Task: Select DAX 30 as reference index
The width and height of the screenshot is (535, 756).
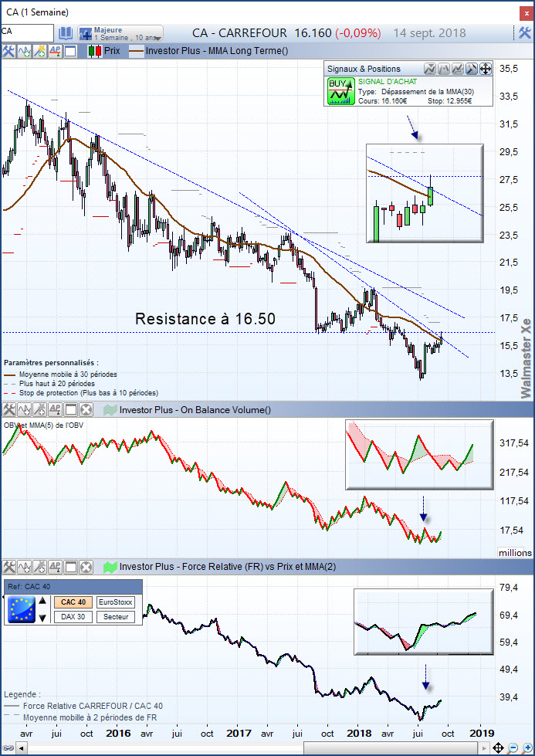Action: pyautogui.click(x=73, y=617)
